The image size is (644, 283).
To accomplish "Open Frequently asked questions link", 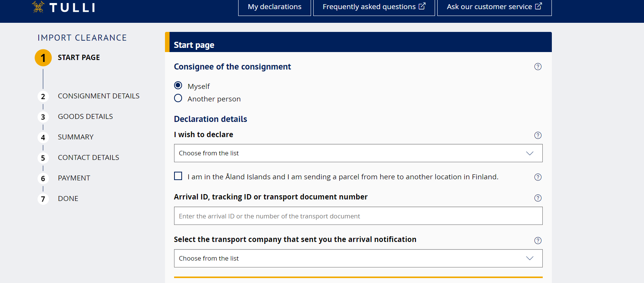I will pyautogui.click(x=374, y=7).
